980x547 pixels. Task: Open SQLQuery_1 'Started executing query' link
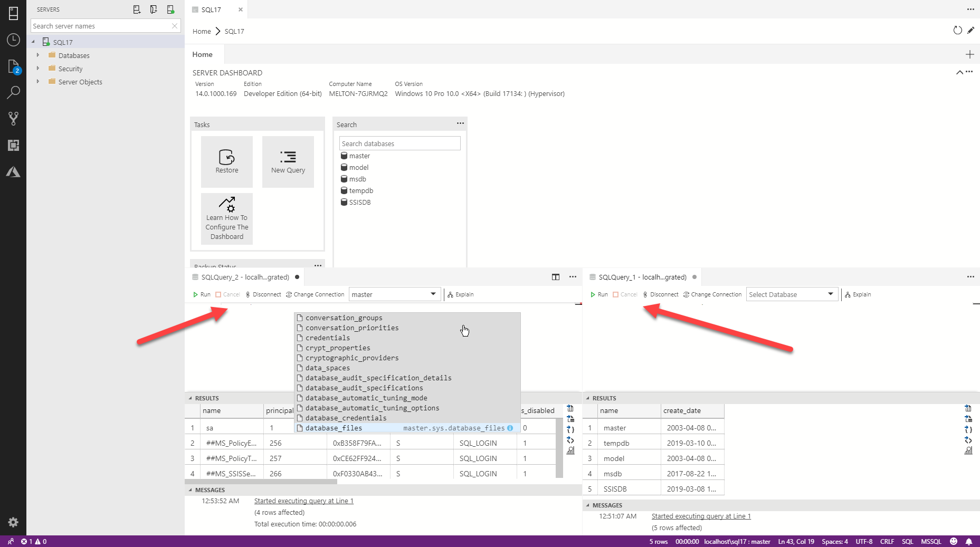point(701,516)
